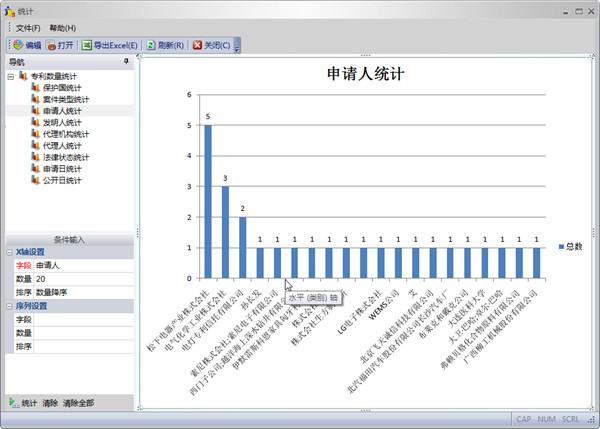The height and width of the screenshot is (429, 600).
Task: Click the bar labeled 2
Action: (243, 248)
